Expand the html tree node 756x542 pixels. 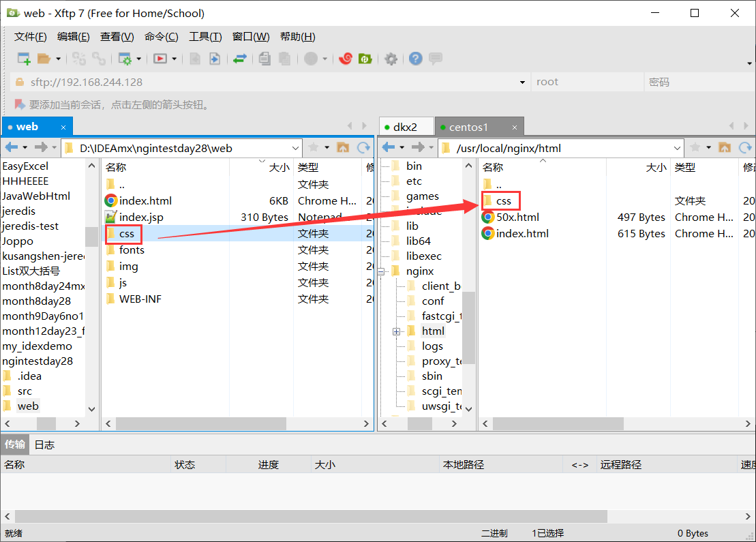click(x=396, y=332)
